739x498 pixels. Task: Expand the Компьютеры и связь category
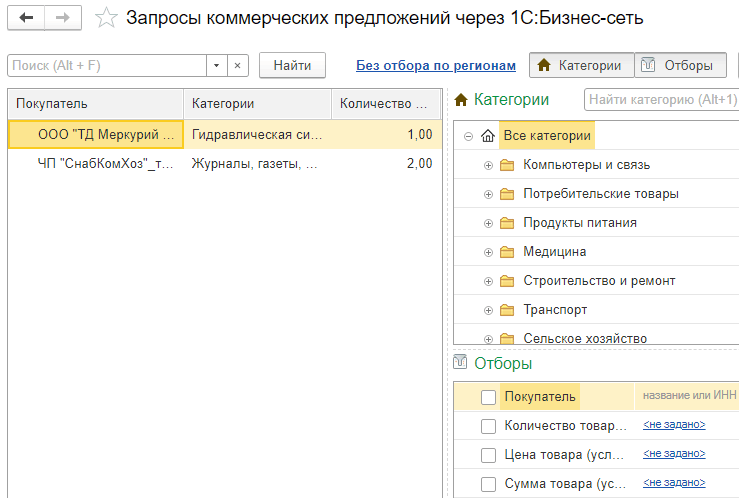(x=488, y=165)
